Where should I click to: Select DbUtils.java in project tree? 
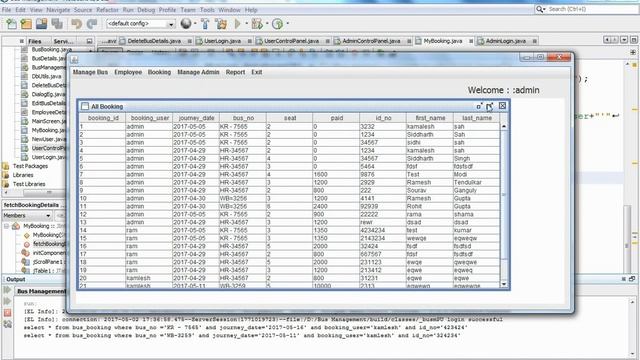46,76
